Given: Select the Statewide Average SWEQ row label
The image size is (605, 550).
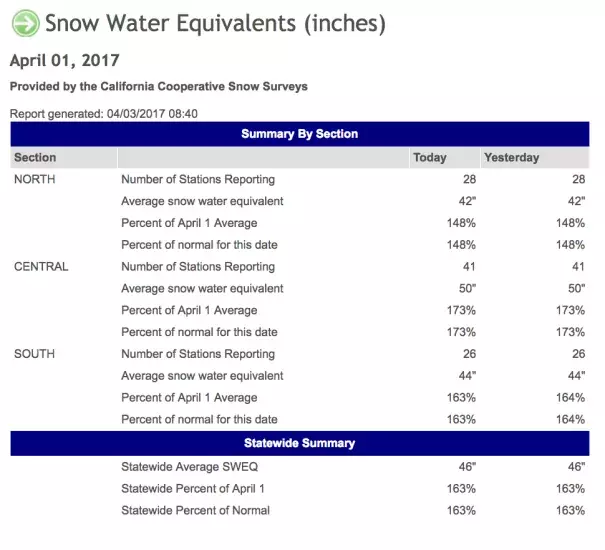Looking at the screenshot, I should [189, 467].
